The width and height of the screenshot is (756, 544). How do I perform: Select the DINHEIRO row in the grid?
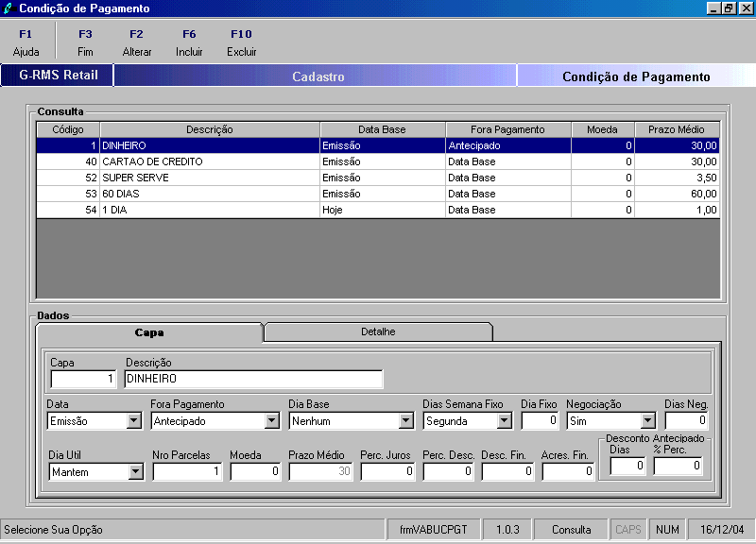click(378, 145)
